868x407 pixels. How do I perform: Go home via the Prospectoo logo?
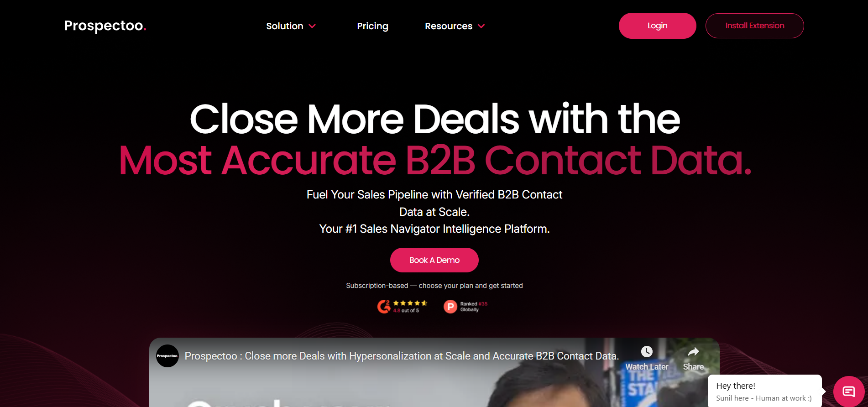[x=105, y=26]
